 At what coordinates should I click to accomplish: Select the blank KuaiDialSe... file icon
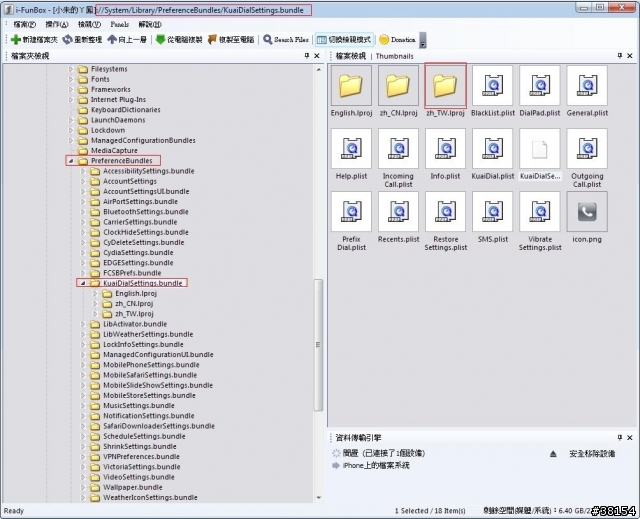coord(540,149)
